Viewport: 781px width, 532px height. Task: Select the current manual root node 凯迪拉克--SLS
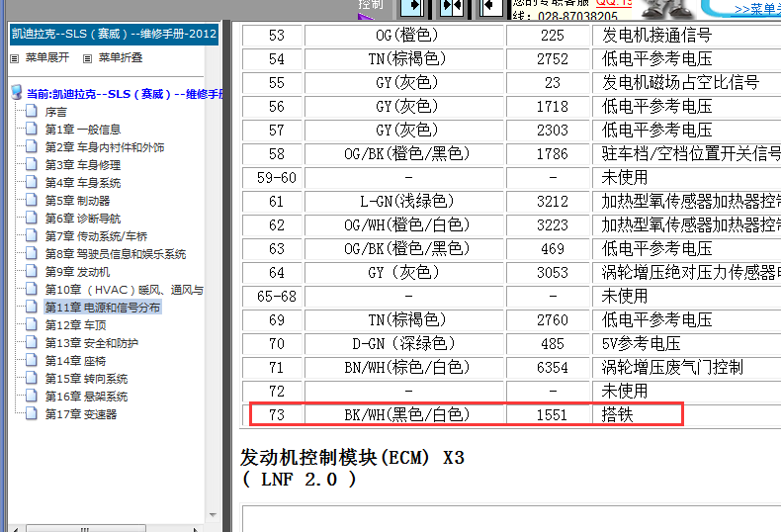(x=125, y=94)
